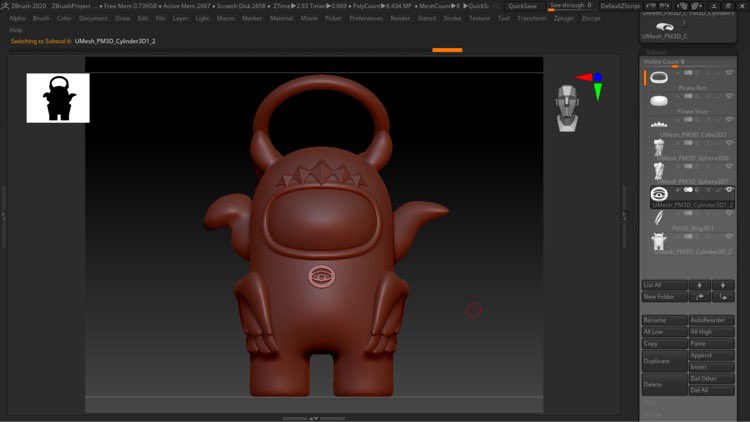This screenshot has width=750, height=422.
Task: Select the UMesh_PM3D_Sphere3D6 subtool thumbnail
Action: tap(659, 147)
